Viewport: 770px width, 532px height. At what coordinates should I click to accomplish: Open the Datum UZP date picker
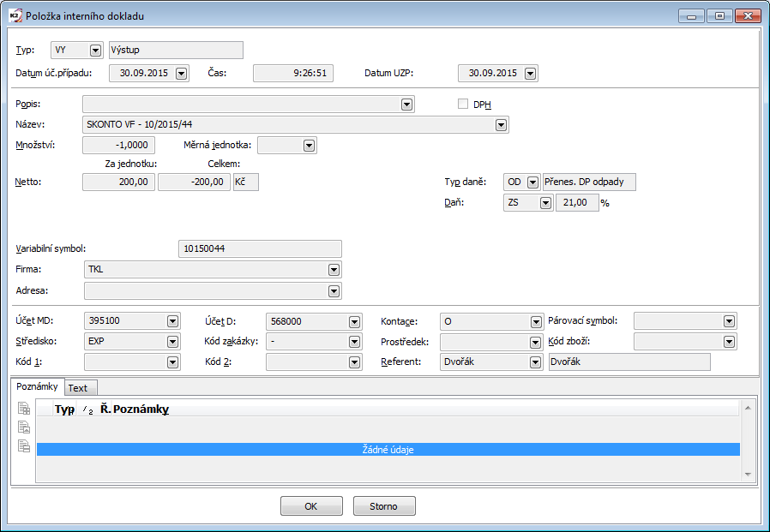tap(530, 74)
